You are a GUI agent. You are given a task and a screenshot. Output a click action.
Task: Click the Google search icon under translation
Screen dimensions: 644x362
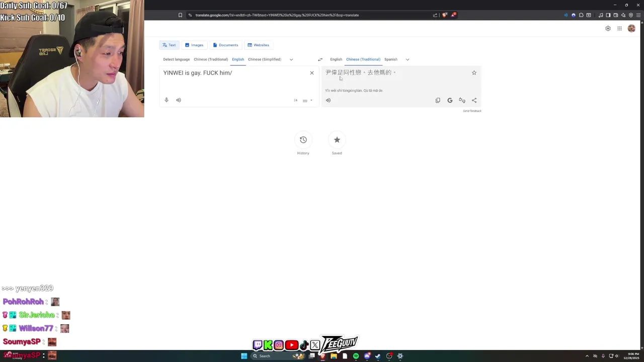[450, 100]
